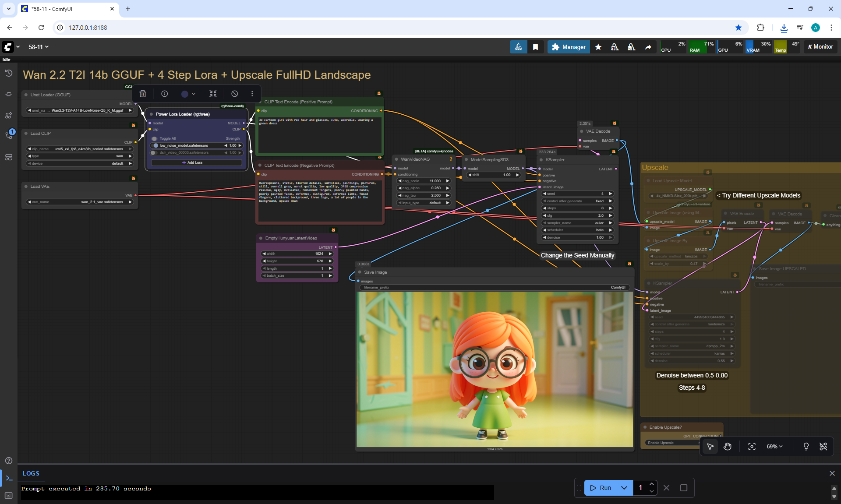
Task: Open the bottom console terminal icon
Action: click(x=9, y=478)
